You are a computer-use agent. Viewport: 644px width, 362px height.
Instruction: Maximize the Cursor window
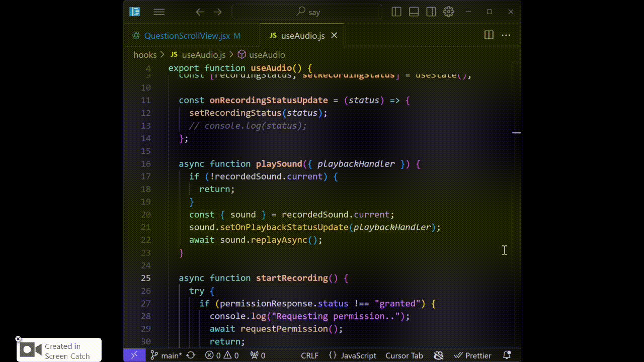point(490,12)
